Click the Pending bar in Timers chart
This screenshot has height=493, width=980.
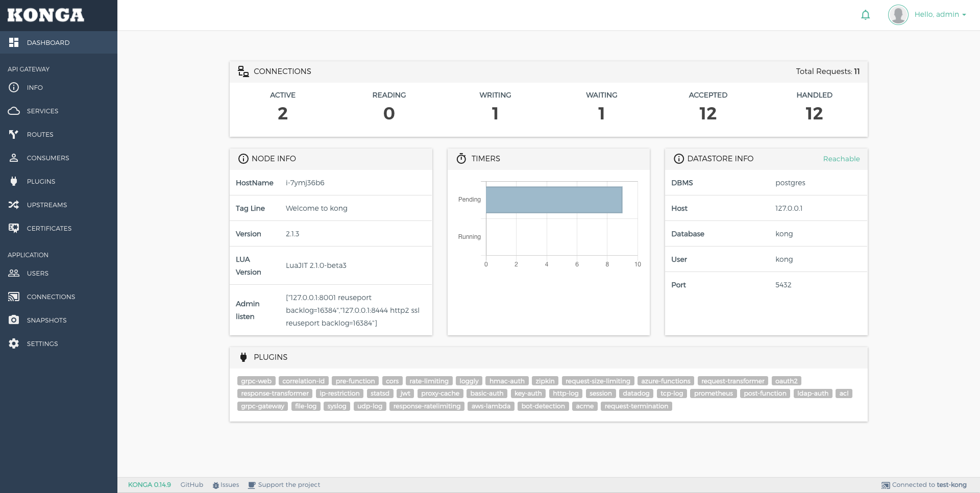coord(554,200)
